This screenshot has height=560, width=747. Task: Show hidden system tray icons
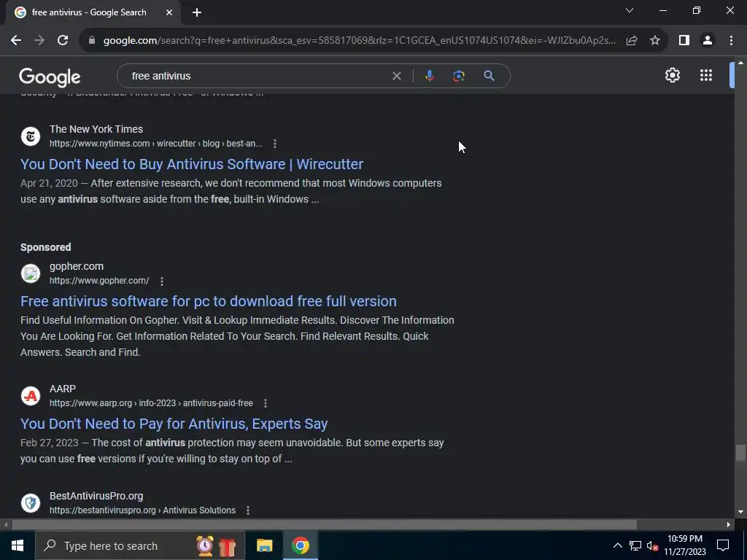[x=617, y=545]
